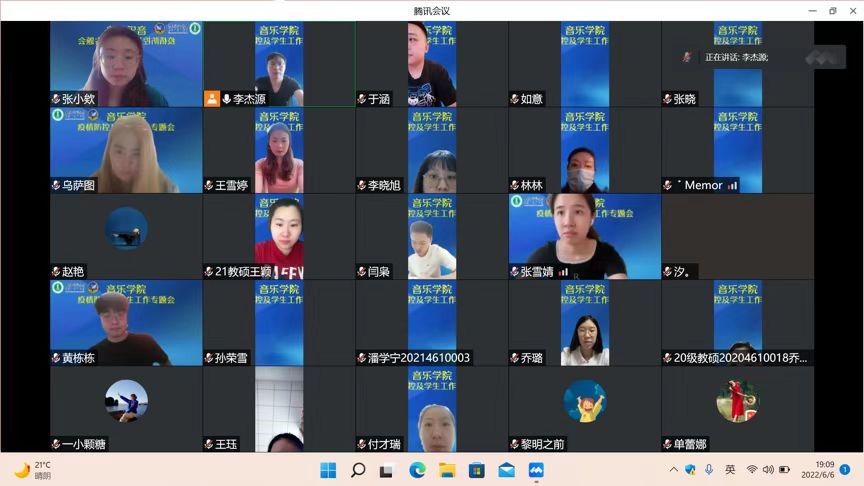The width and height of the screenshot is (864, 486).
Task: Open the volume control in system tray
Action: coord(768,470)
